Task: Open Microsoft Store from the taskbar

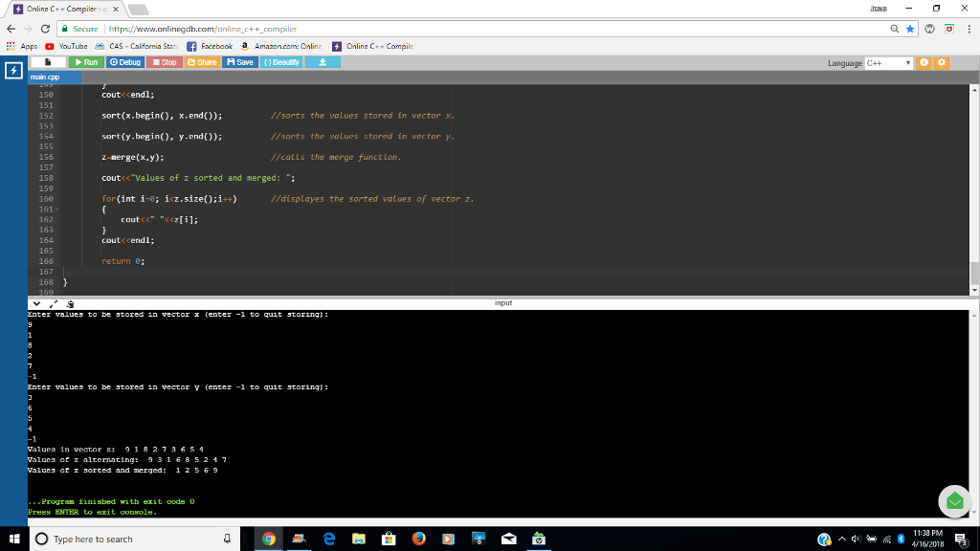Action: pos(389,539)
